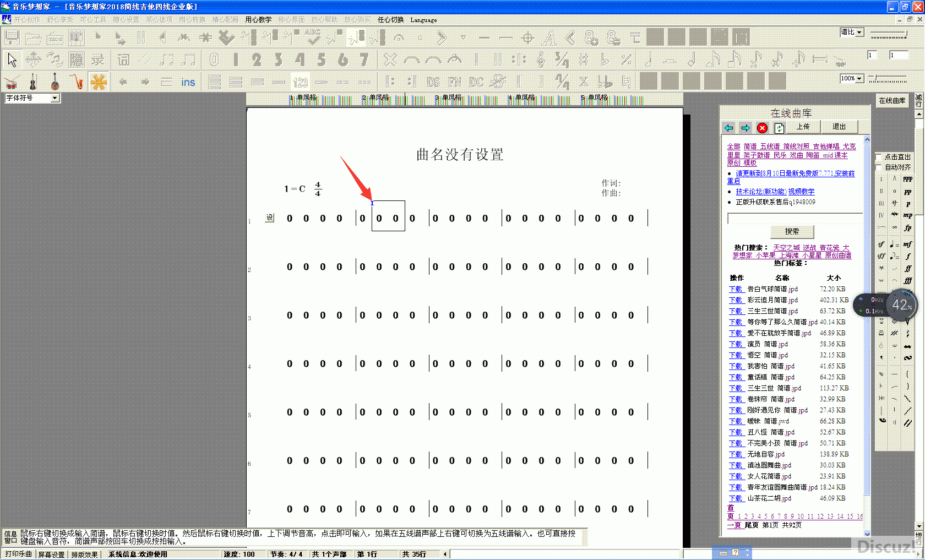Screen dimensions: 925x560
Task: Click the 设 marker at line one
Action: click(270, 218)
